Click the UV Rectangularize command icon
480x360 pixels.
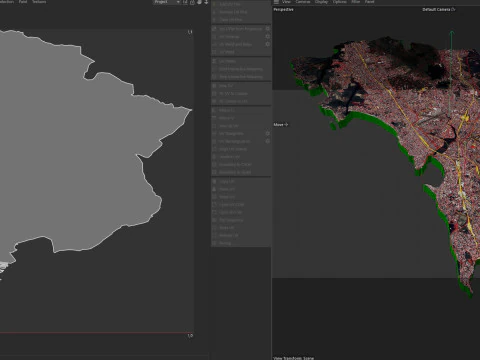215,141
